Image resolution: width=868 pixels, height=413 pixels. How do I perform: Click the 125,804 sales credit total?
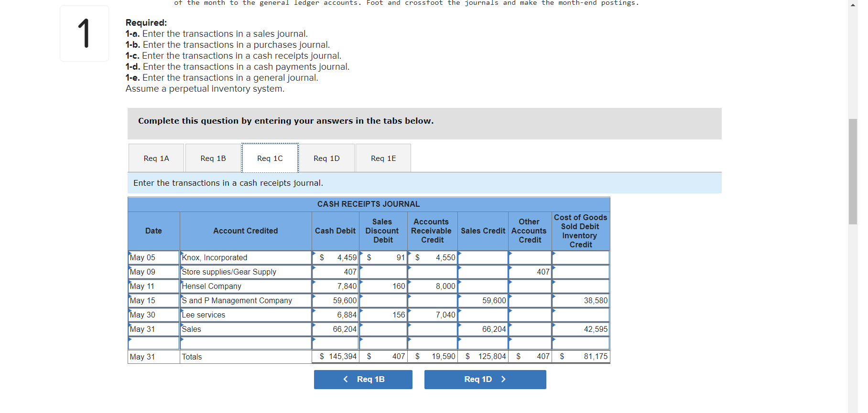[483, 357]
